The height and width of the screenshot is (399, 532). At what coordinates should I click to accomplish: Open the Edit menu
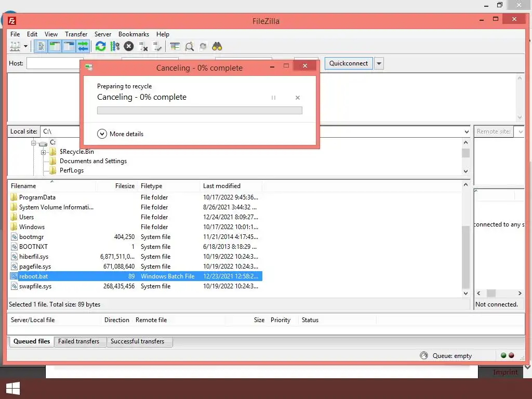click(32, 34)
